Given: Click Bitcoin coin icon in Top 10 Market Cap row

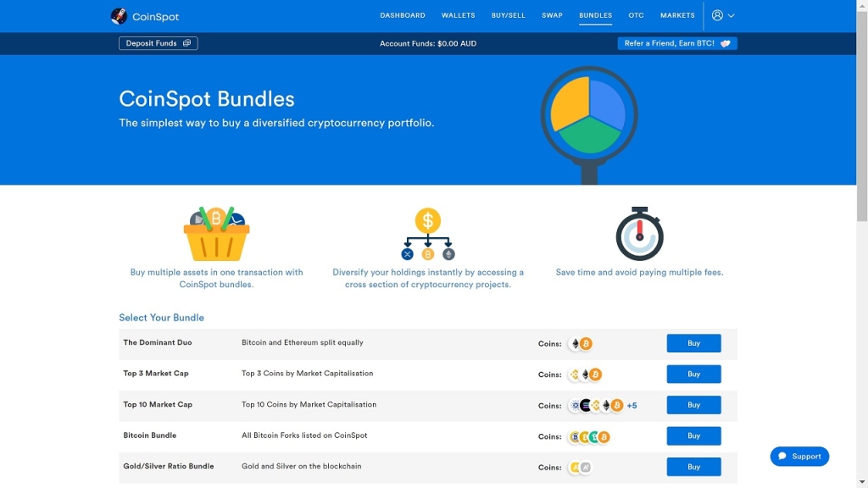Looking at the screenshot, I should pyautogui.click(x=617, y=406).
